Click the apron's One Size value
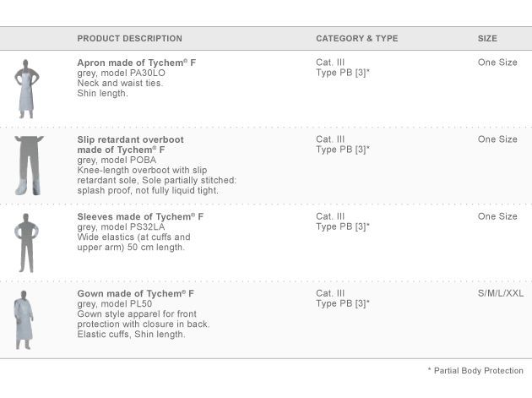532x398 pixels. pyautogui.click(x=497, y=63)
